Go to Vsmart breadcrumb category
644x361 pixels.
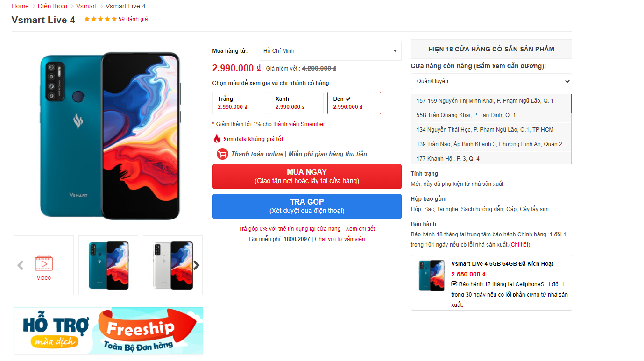86,6
